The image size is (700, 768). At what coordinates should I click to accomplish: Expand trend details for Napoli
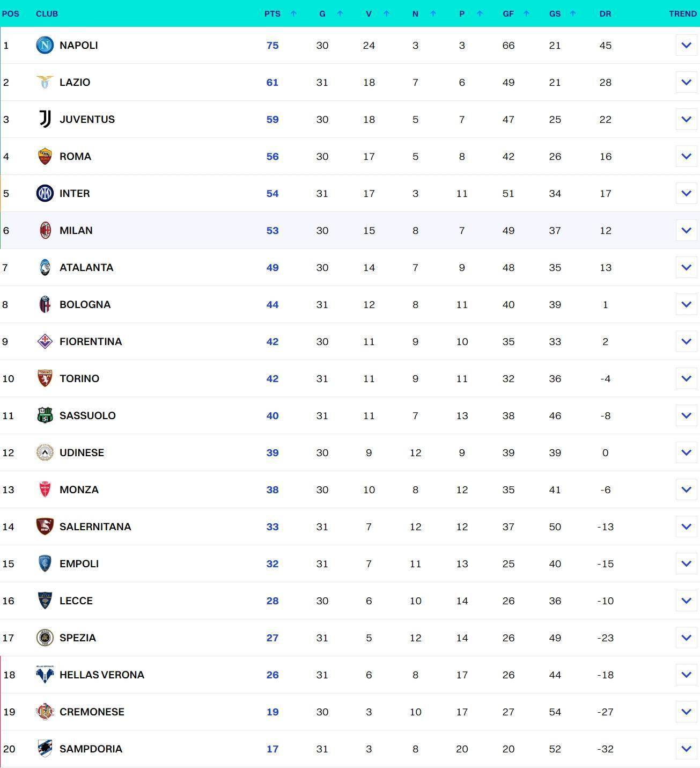click(x=686, y=45)
